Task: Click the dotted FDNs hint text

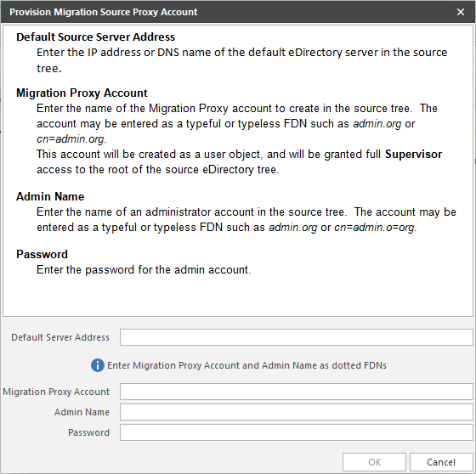Action: tap(246, 365)
